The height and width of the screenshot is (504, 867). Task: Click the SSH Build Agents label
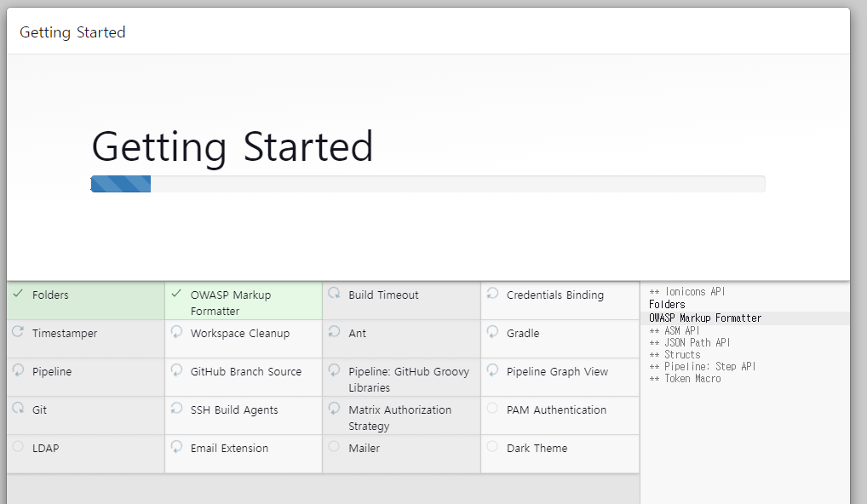tap(234, 410)
